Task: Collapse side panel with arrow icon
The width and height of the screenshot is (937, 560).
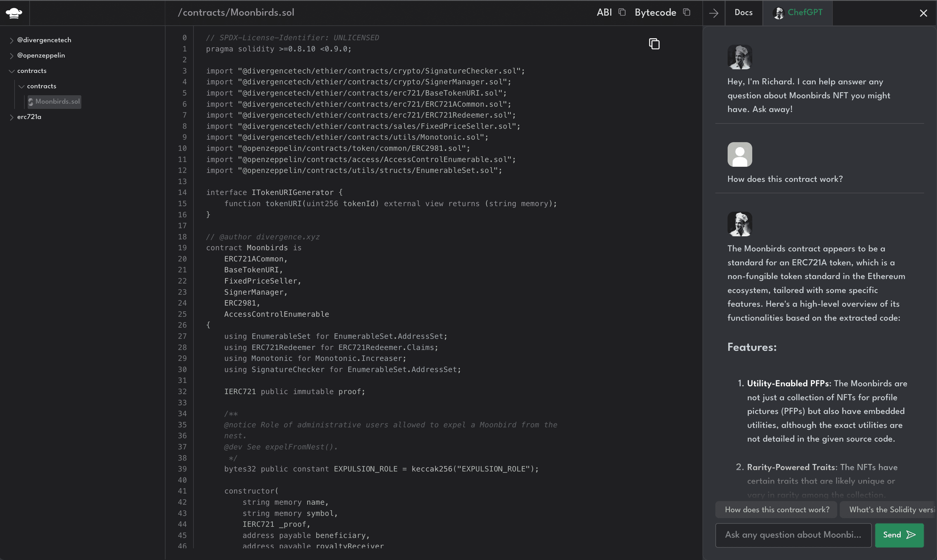Action: [x=713, y=13]
